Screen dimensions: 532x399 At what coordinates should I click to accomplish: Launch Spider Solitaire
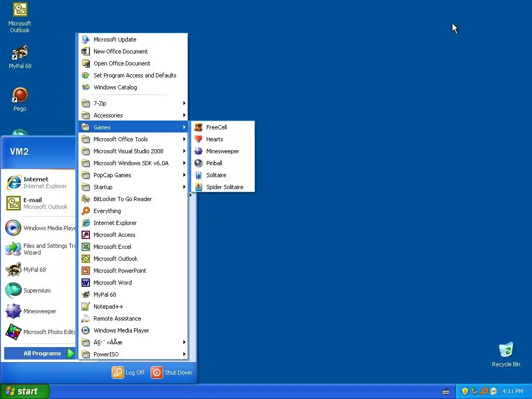coord(223,187)
